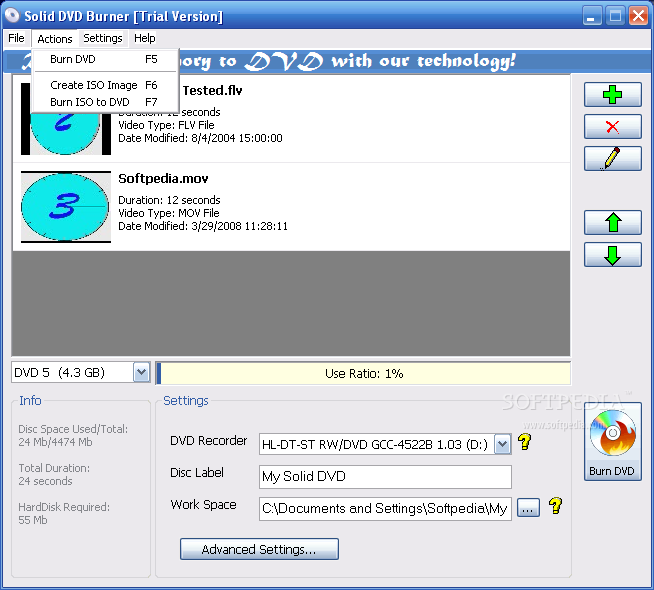Open the File menu
The image size is (654, 590).
pos(16,38)
